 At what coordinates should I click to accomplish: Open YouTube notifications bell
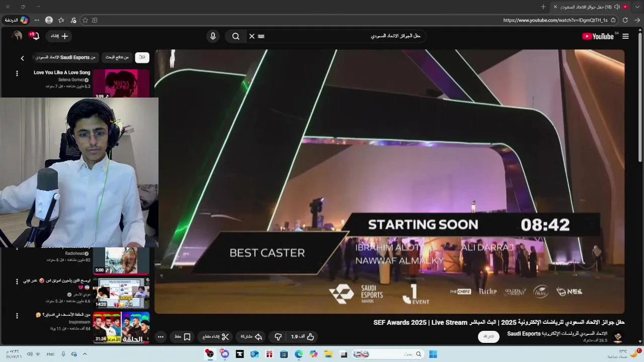tap(35, 36)
